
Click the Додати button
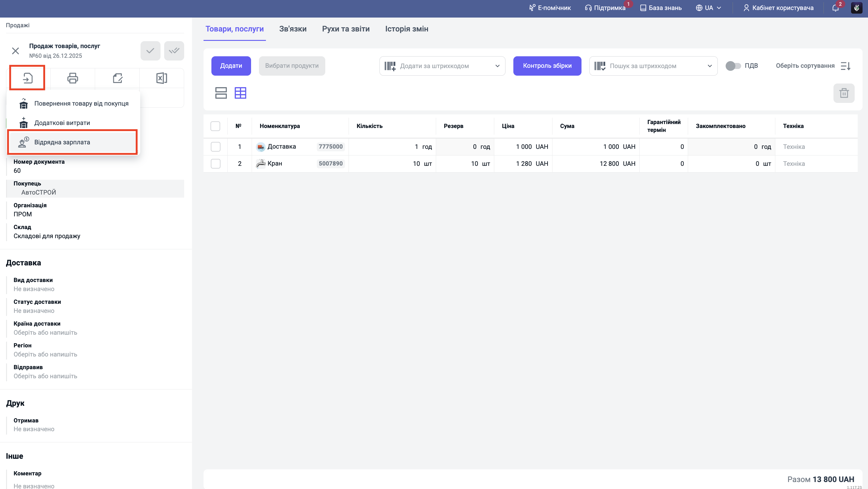click(x=231, y=66)
